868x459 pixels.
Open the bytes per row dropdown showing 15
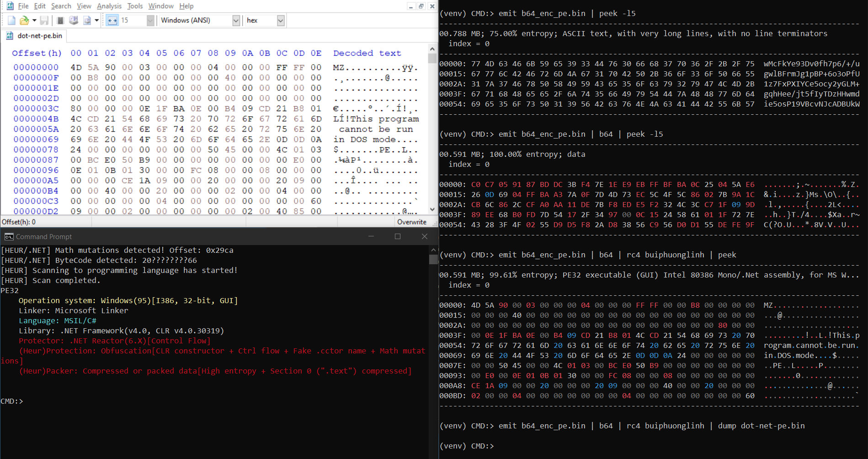click(150, 20)
